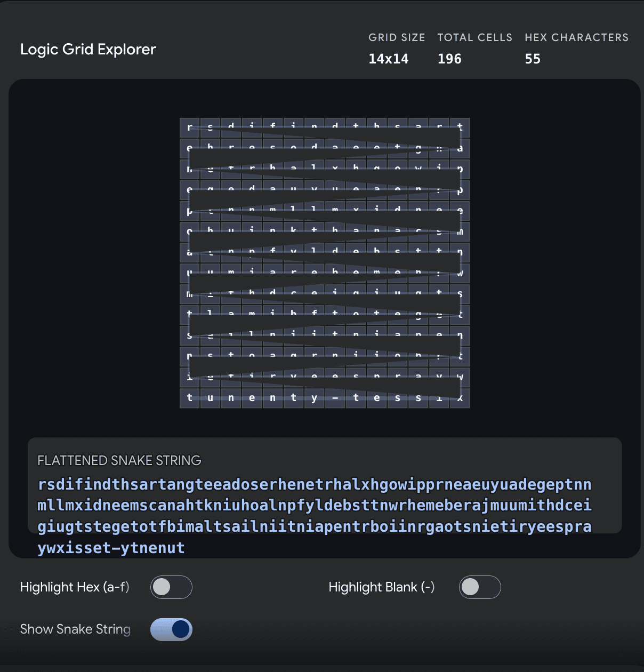Click the "d" tile in the top grid row
Image resolution: width=644 pixels, height=672 pixels.
[x=231, y=127]
